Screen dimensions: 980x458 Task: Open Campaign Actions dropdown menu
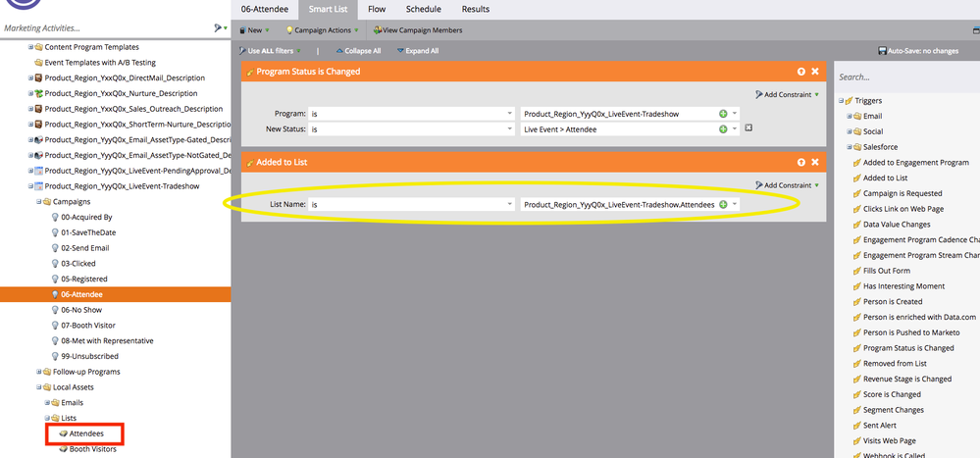click(x=322, y=30)
